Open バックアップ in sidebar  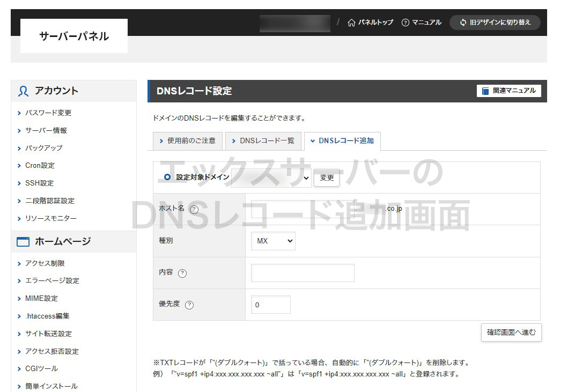point(44,148)
